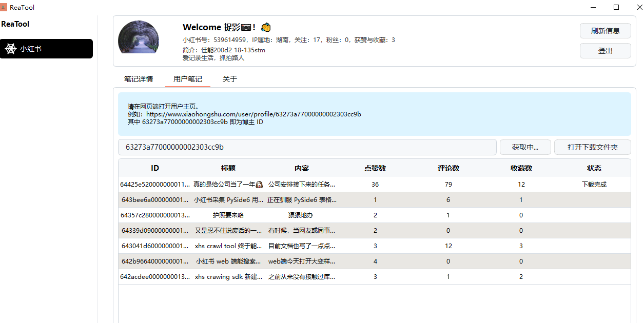Screen dimensions: 644x323
Task: Click the 获取中... button
Action: (x=525, y=147)
